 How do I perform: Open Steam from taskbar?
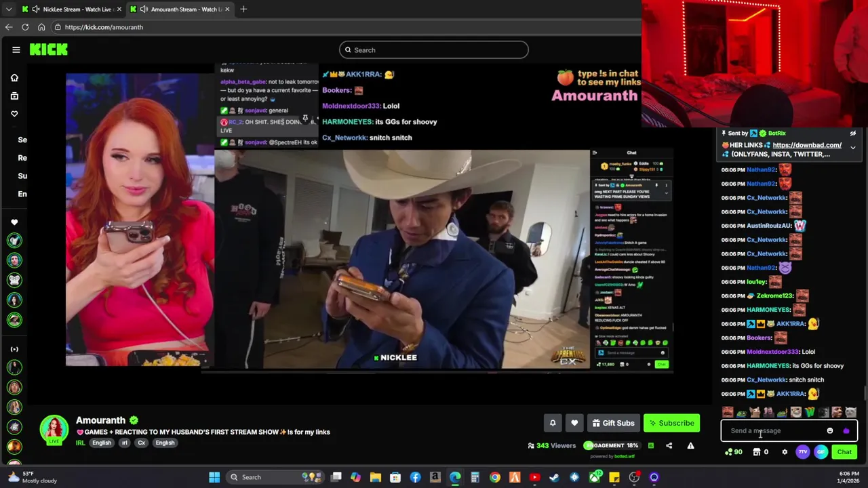(x=554, y=477)
